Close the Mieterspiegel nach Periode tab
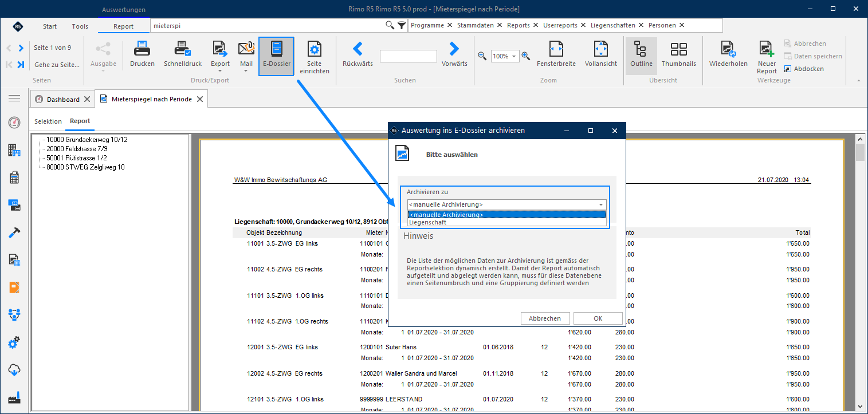 (199, 99)
